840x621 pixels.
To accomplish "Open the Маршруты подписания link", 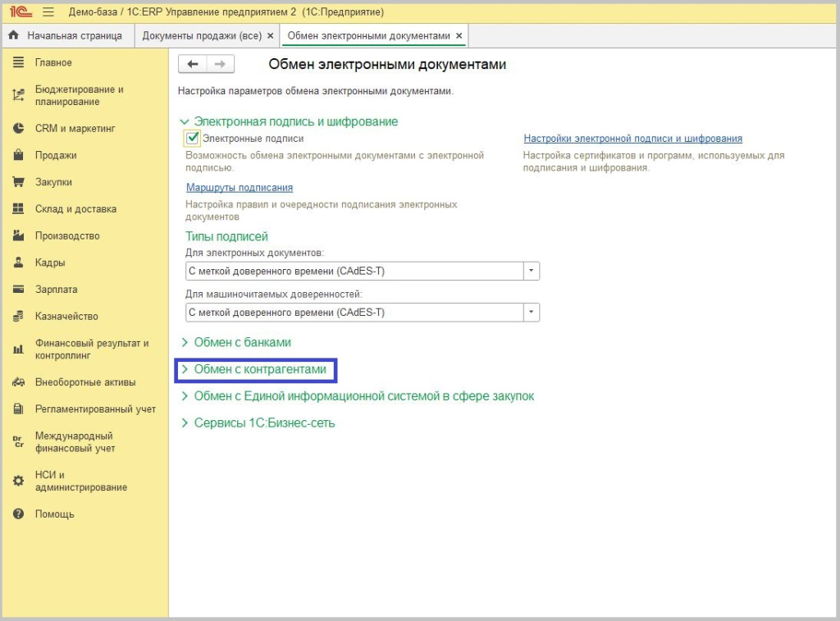I will pos(240,188).
